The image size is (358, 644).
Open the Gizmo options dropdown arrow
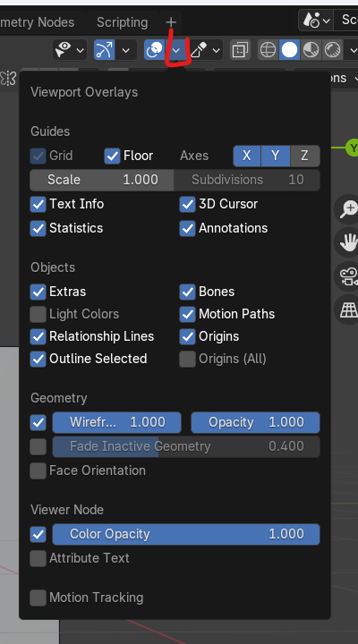point(126,50)
